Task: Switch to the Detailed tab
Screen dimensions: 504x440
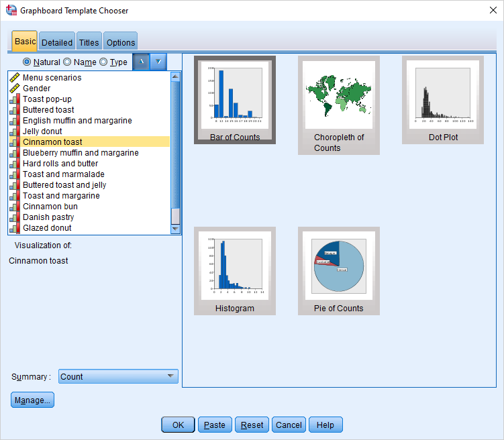Action: point(57,42)
